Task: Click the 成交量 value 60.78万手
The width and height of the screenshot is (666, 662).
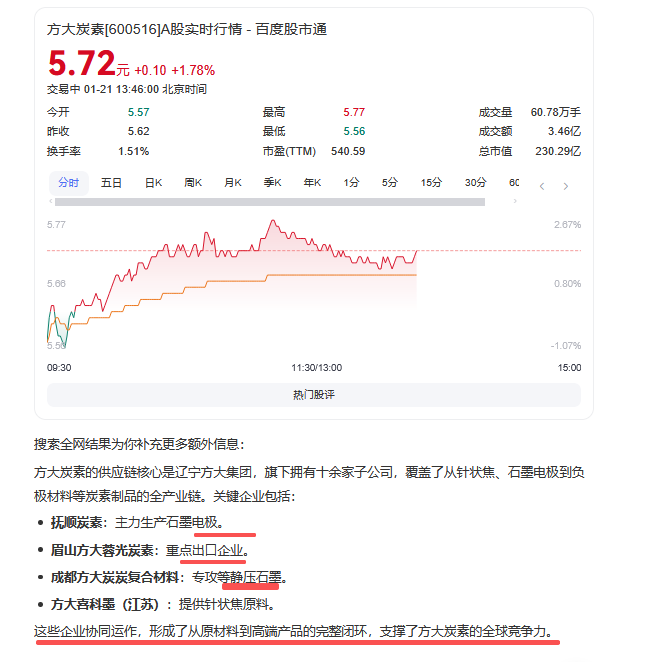Action: 556,113
